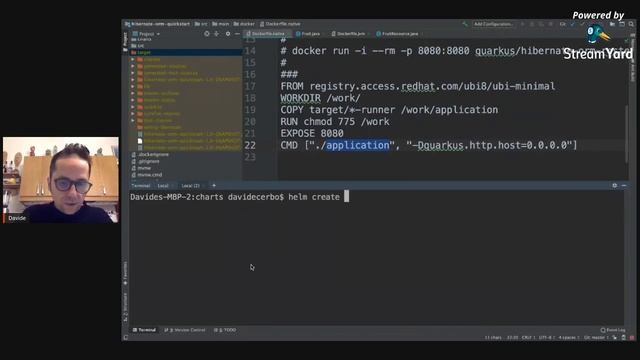Select the Local terminal tab

[163, 186]
